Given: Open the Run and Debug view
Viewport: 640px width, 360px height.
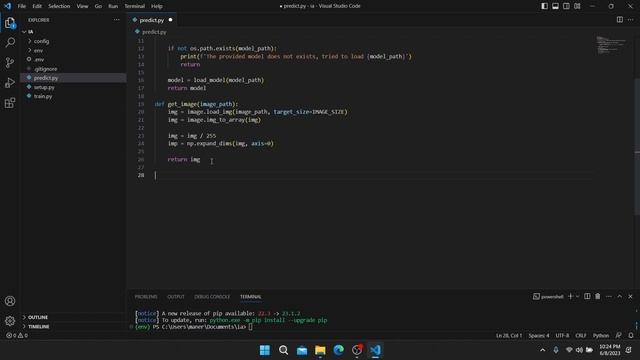Looking at the screenshot, I should coord(10,82).
